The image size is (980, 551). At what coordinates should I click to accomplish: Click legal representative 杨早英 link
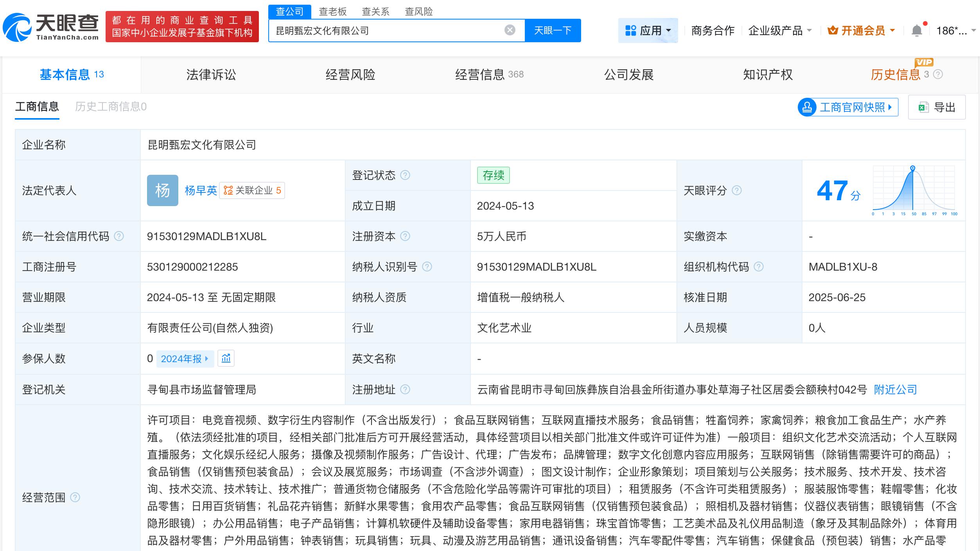coord(200,190)
